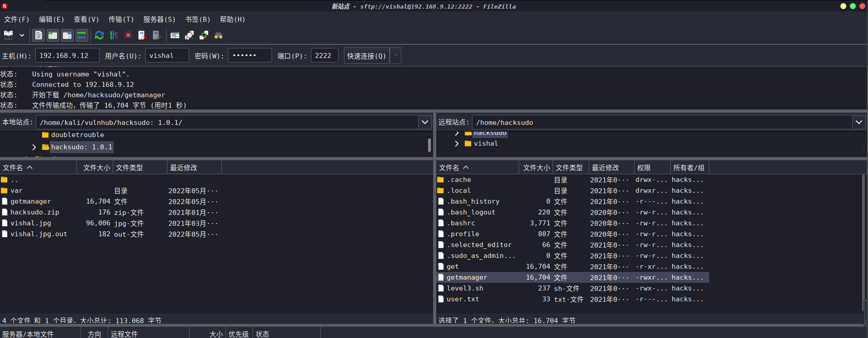Toggle processing of transfer queue
Screen dimensions: 868x338
[x=114, y=35]
